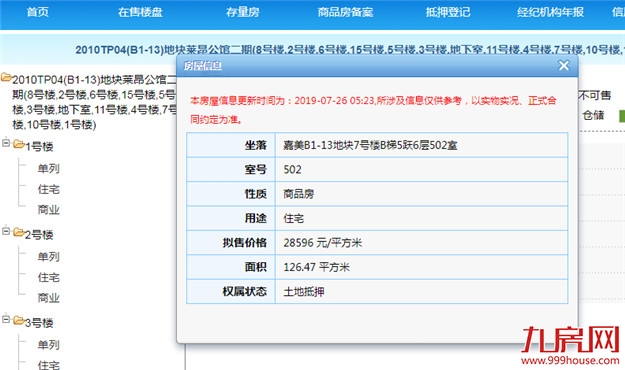Click the price 28596 元/平方米
The image size is (625, 370).
(322, 243)
